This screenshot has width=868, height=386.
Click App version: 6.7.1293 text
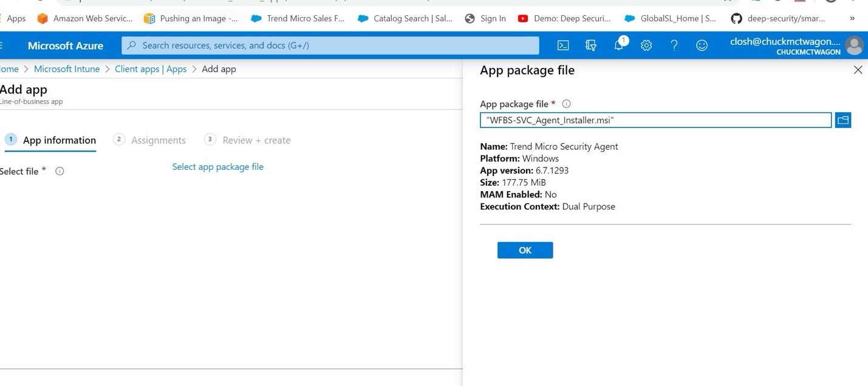click(524, 171)
